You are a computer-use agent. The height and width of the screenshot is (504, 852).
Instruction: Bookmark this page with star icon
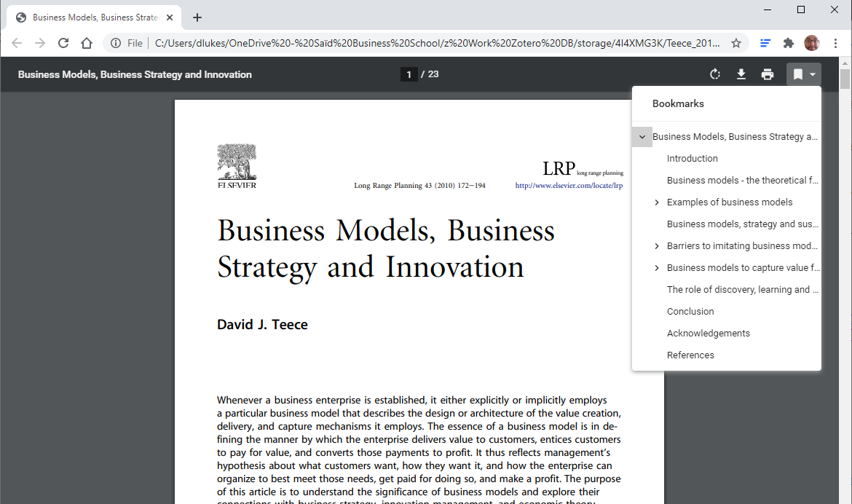735,43
